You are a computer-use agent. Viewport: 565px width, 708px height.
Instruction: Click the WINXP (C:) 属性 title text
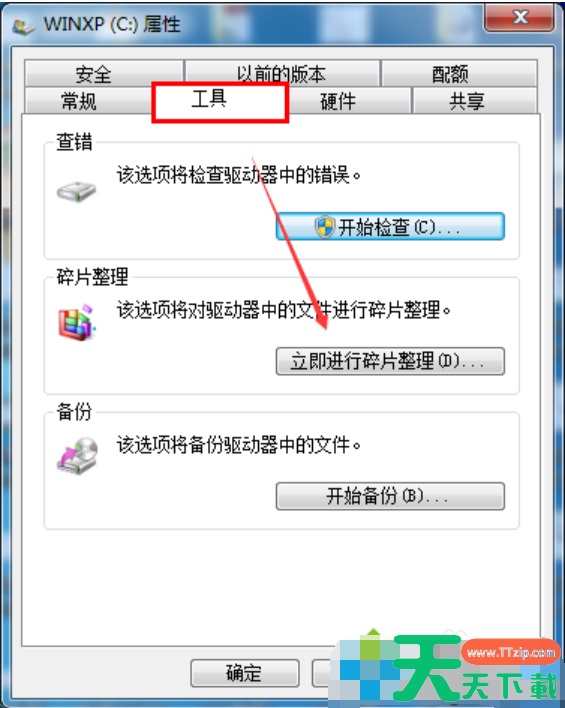112,24
